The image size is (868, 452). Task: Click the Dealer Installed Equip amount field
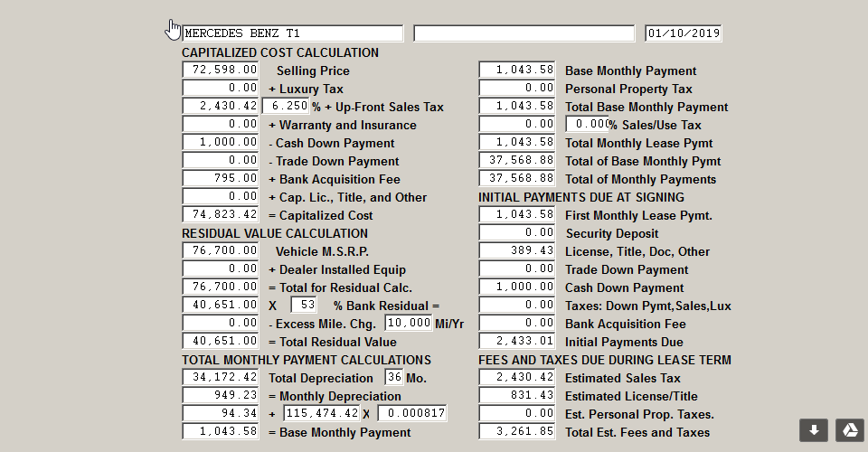221,268
